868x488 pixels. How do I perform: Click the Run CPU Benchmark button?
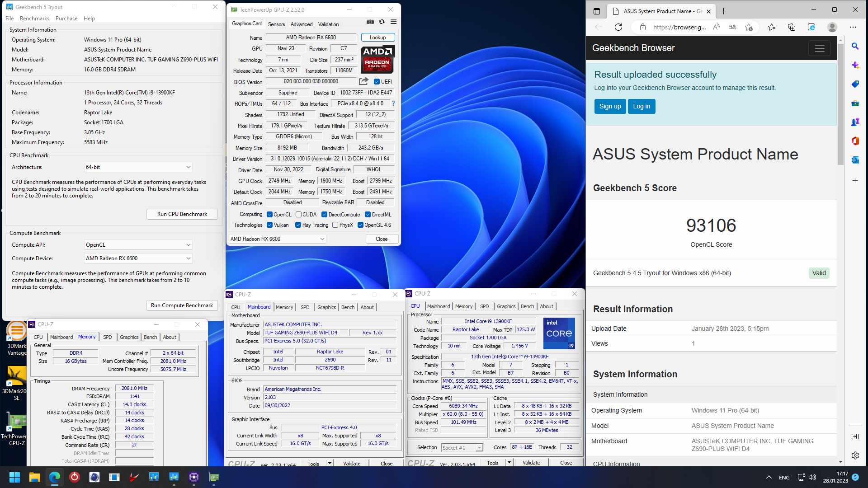(182, 214)
